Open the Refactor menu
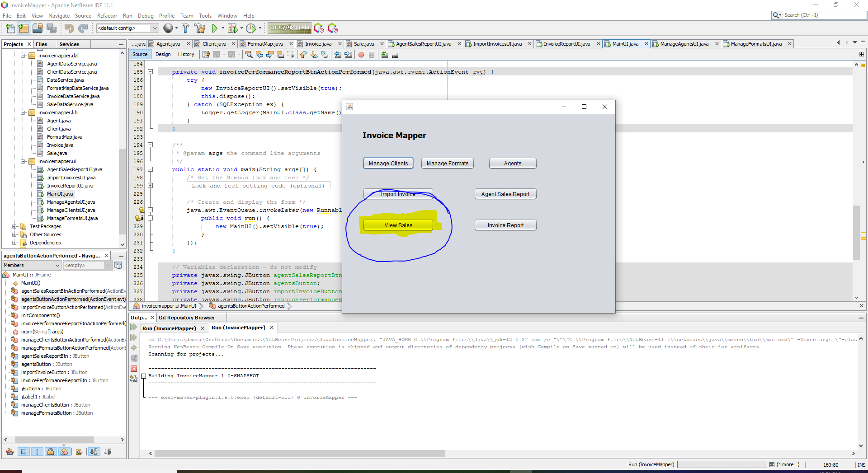The image size is (868, 473). coord(107,15)
